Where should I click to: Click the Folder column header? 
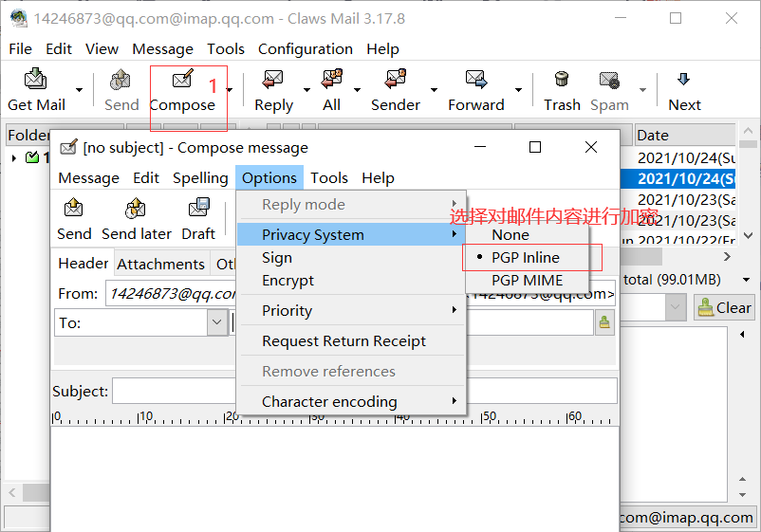(x=28, y=136)
